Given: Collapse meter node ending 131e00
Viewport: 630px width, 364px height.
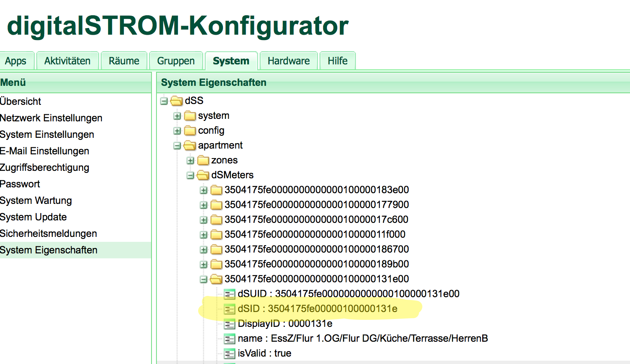Looking at the screenshot, I should pyautogui.click(x=204, y=279).
